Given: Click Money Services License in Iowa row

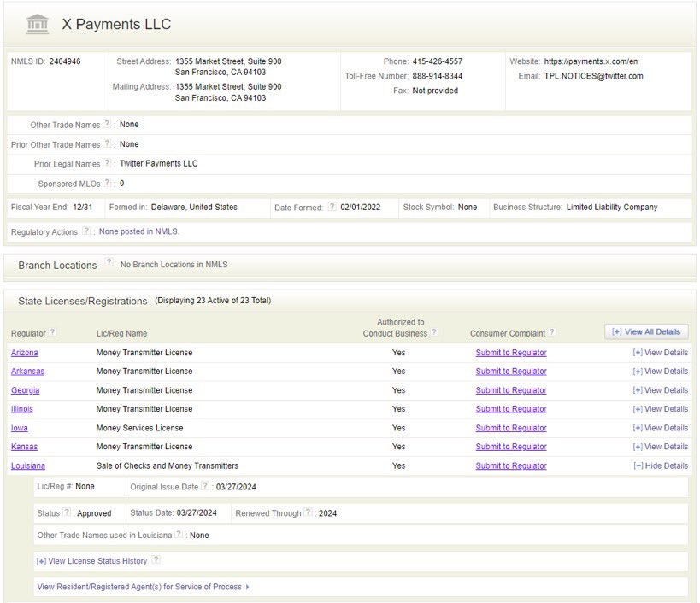Looking at the screenshot, I should [x=139, y=428].
